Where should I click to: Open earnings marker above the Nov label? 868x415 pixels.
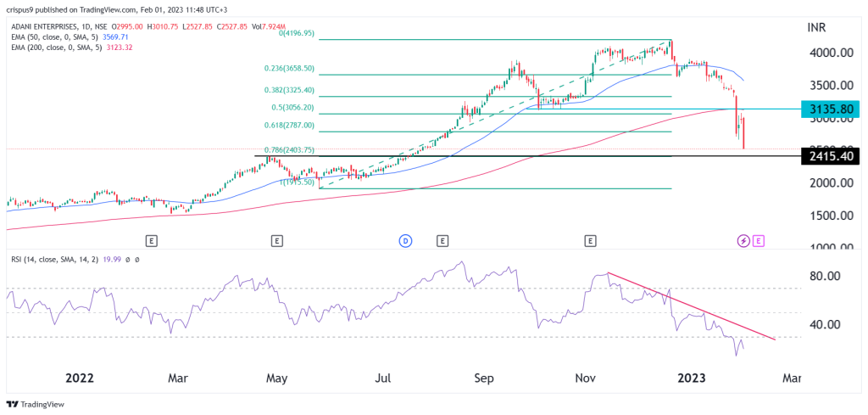coord(591,240)
